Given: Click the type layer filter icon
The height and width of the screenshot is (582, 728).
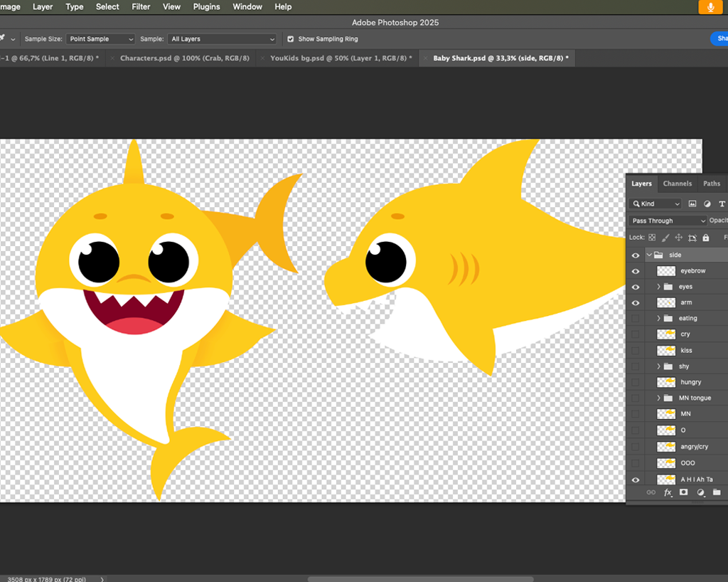Looking at the screenshot, I should click(722, 203).
